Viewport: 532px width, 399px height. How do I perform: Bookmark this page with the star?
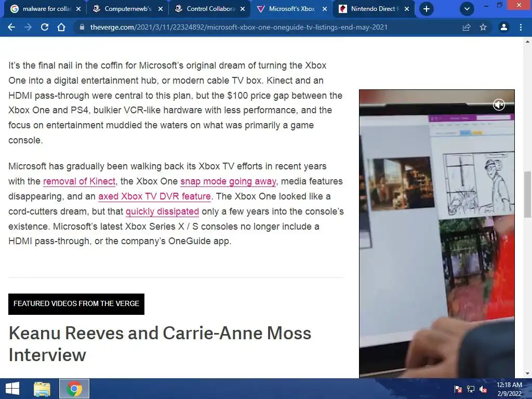click(x=483, y=27)
